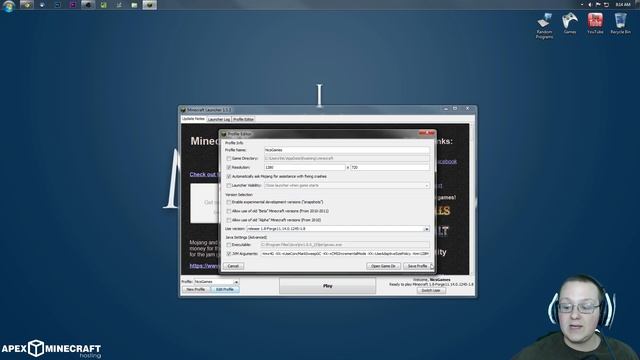Maximize the Minecraft Launcher window
The image size is (640, 360).
(455, 109)
